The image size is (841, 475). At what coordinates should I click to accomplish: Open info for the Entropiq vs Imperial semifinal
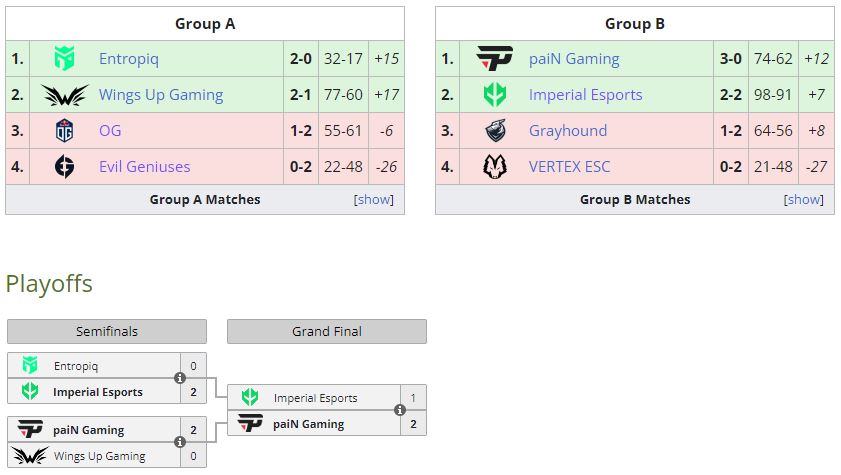pos(180,378)
